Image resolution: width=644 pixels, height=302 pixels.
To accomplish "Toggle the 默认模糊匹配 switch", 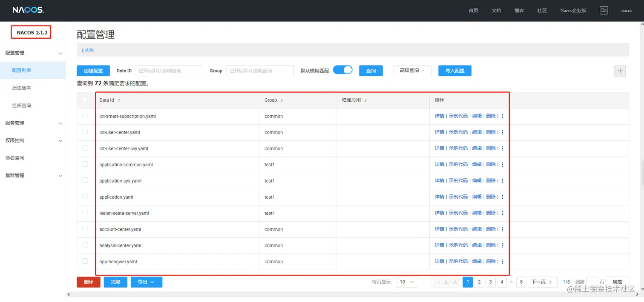I will pos(342,70).
